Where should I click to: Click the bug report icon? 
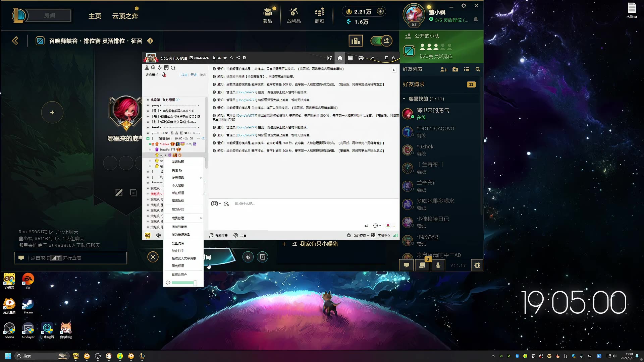[477, 265]
